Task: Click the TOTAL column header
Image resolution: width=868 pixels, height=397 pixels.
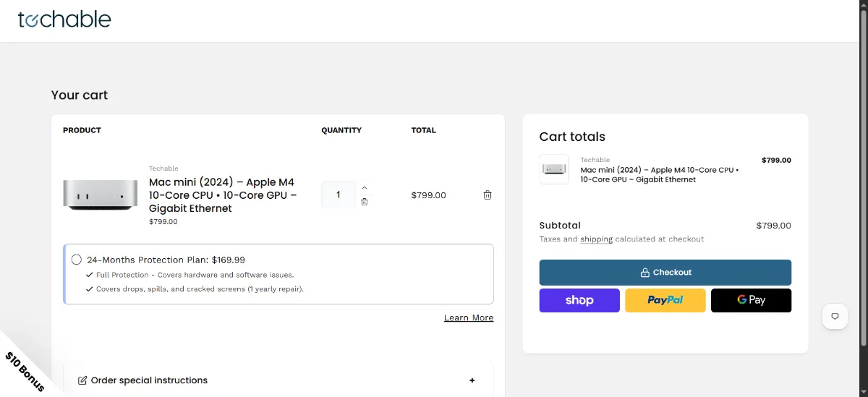Action: pos(424,131)
